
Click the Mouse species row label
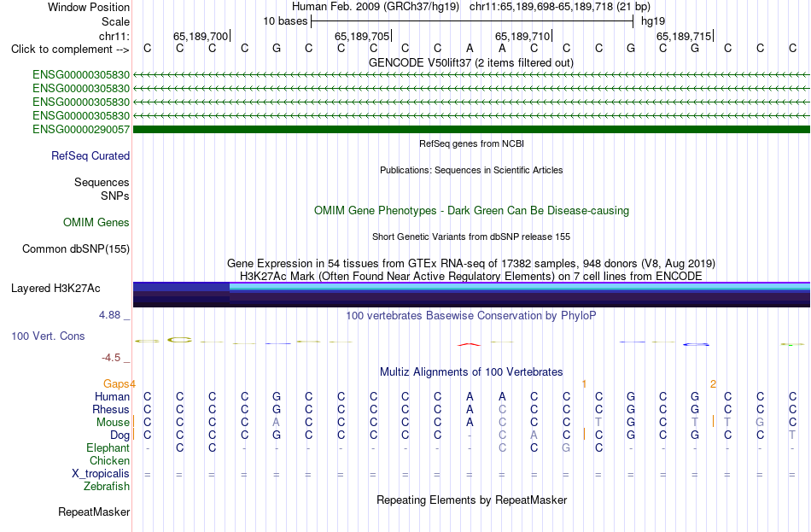click(113, 423)
